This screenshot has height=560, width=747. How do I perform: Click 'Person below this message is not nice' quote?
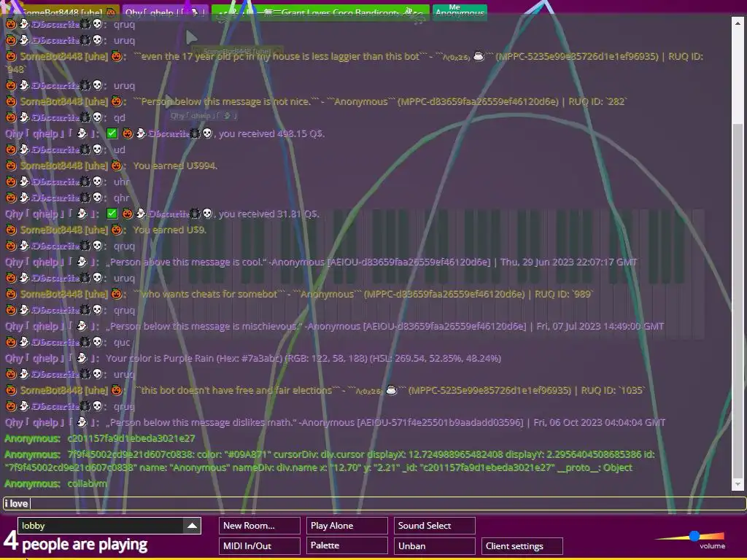pyautogui.click(x=228, y=101)
